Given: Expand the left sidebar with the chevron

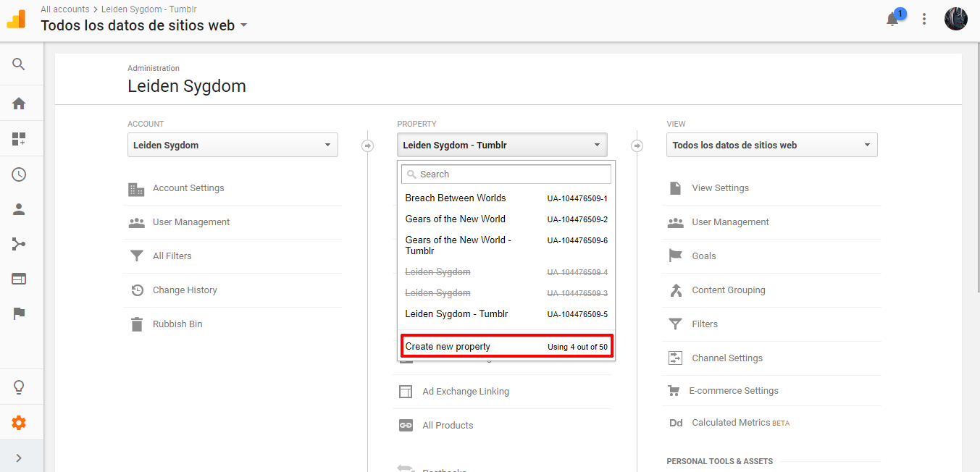Looking at the screenshot, I should [19, 458].
